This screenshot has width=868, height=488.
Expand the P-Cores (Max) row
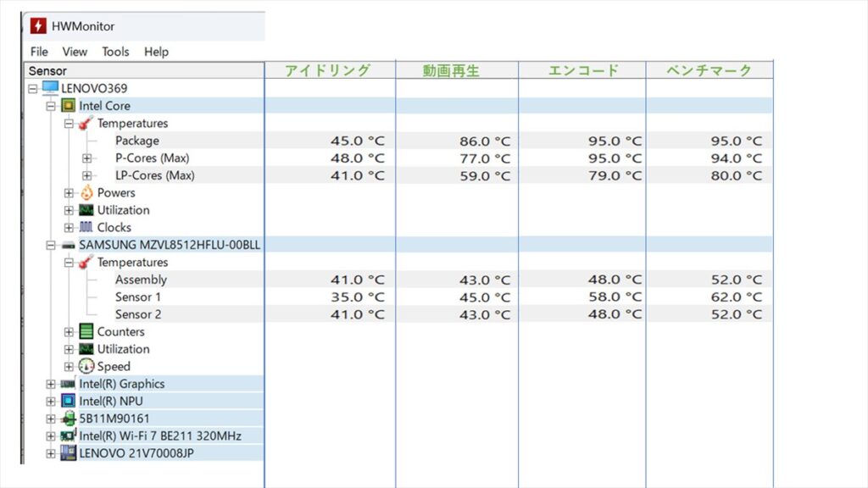pyautogui.click(x=87, y=158)
